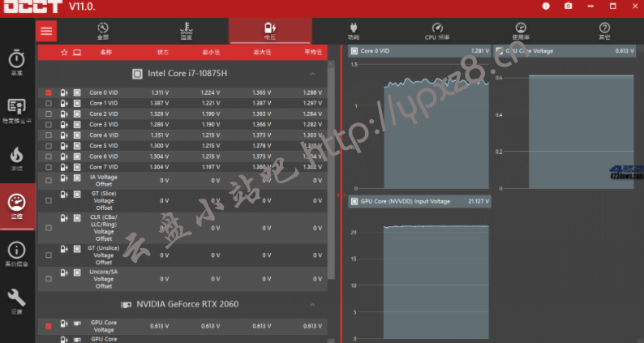Viewport: 644px width, 343px height.
Task: Click the GPU Core (NVVDD) Input Voltage graph area
Action: tap(419, 275)
